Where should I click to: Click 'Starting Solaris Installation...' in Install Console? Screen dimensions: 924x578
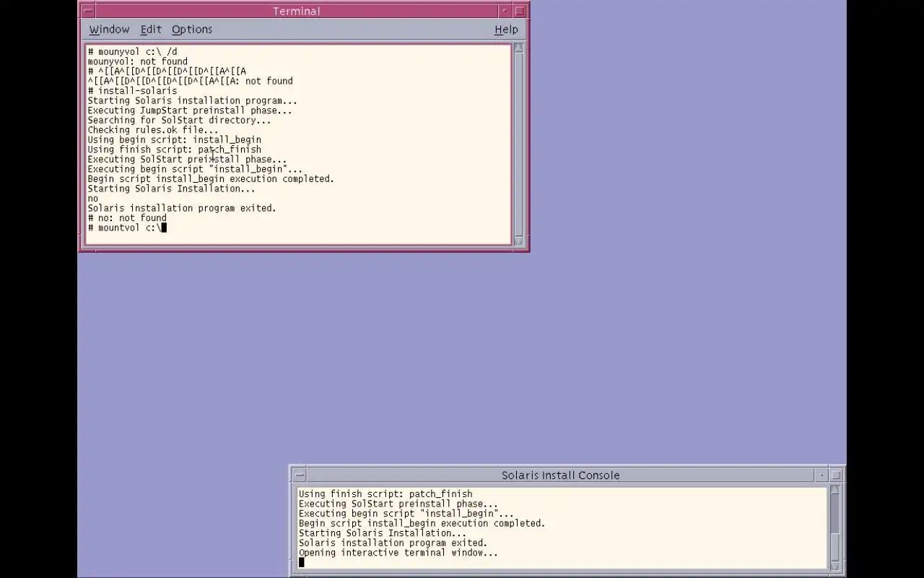point(383,533)
